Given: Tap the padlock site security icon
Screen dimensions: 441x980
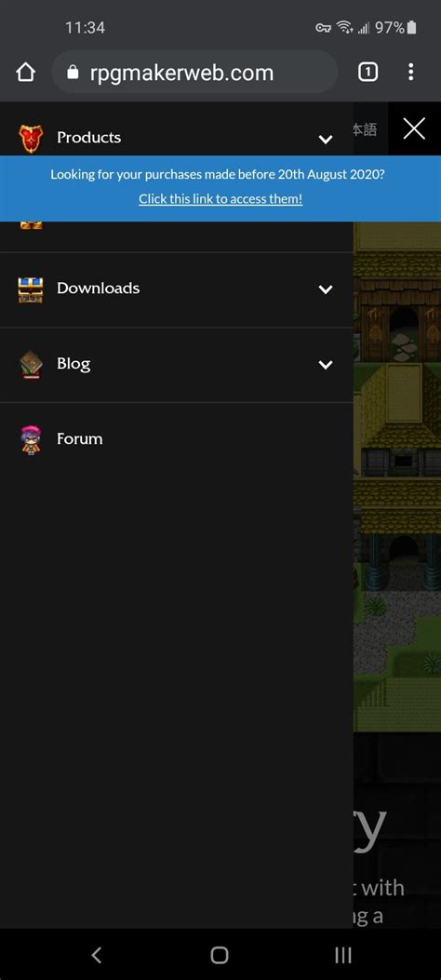Looking at the screenshot, I should pyautogui.click(x=73, y=73).
